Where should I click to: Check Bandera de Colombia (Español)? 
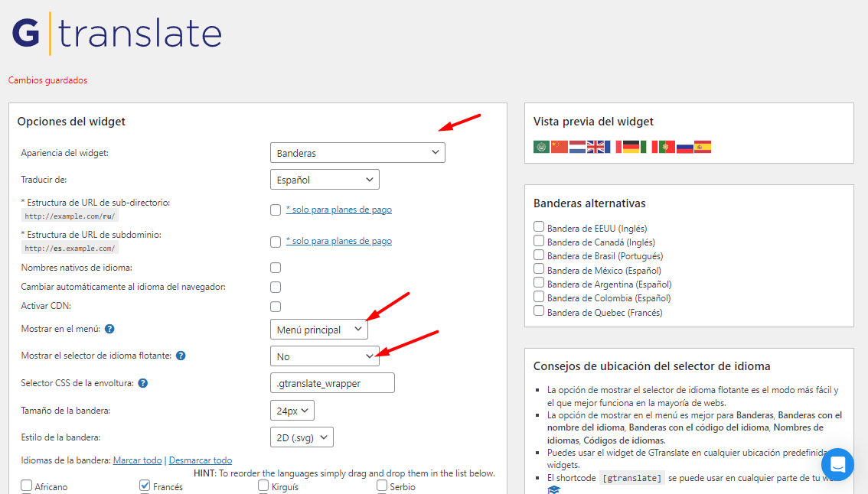539,297
